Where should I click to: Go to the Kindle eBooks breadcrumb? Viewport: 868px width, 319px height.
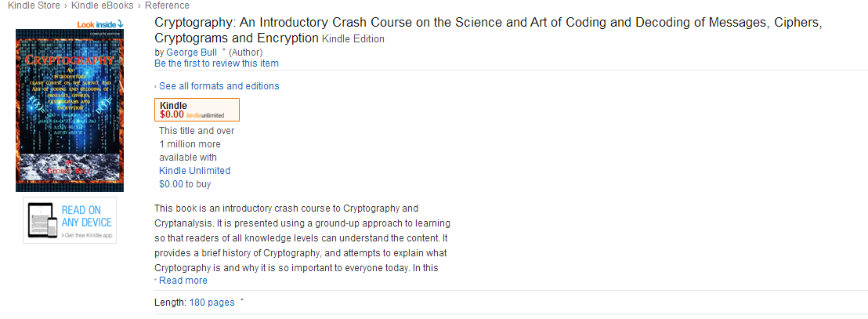(x=103, y=5)
